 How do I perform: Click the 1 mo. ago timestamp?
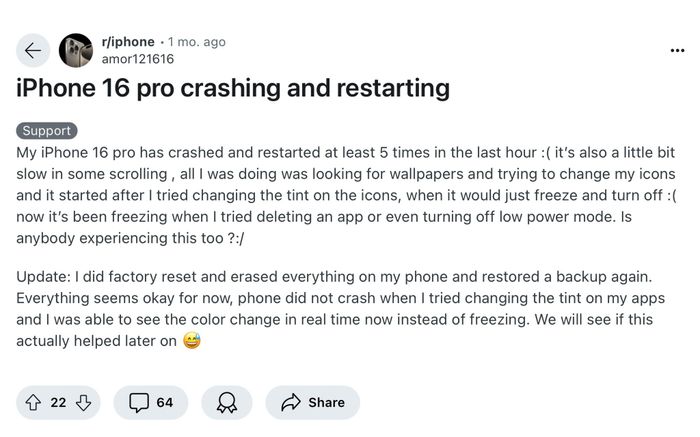click(x=197, y=42)
